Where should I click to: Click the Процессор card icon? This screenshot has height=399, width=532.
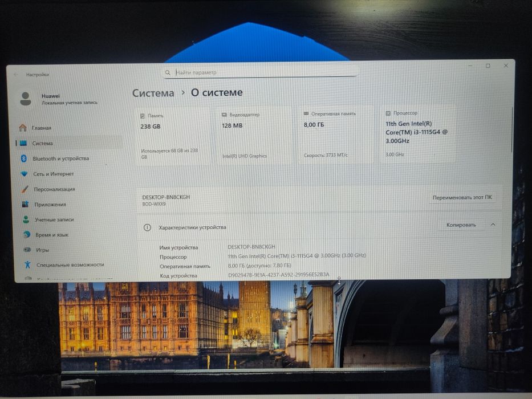[x=388, y=113]
